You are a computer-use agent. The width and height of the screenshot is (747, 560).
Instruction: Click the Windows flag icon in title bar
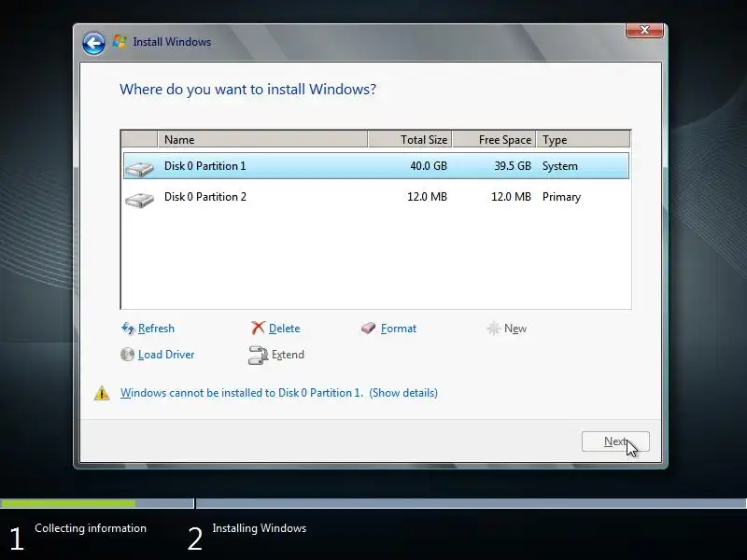pyautogui.click(x=120, y=42)
